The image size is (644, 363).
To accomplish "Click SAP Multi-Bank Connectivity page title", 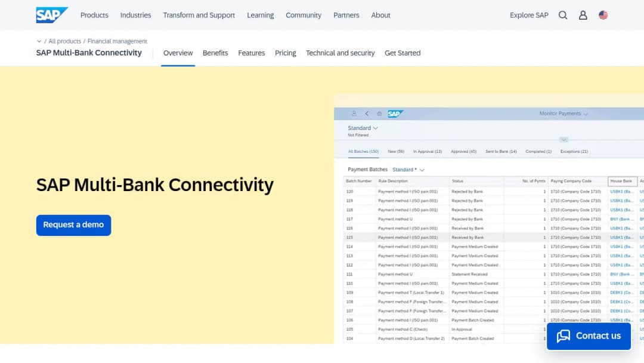I will click(155, 184).
